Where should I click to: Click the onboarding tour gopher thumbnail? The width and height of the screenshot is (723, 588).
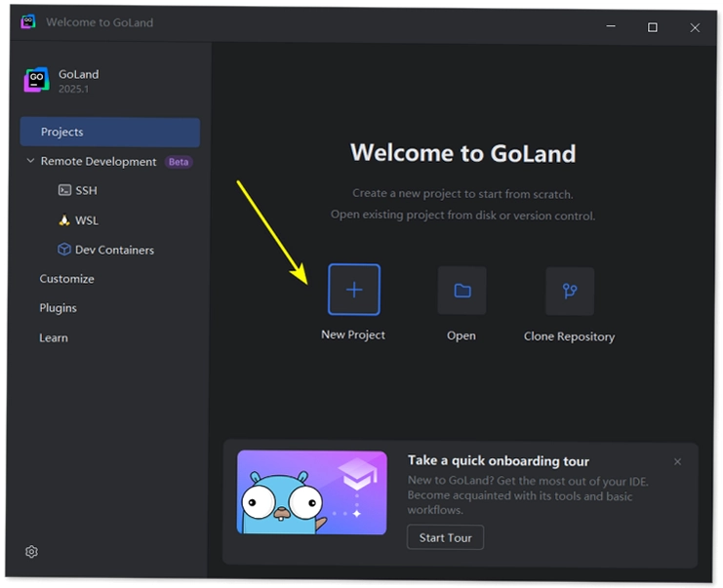click(x=311, y=492)
